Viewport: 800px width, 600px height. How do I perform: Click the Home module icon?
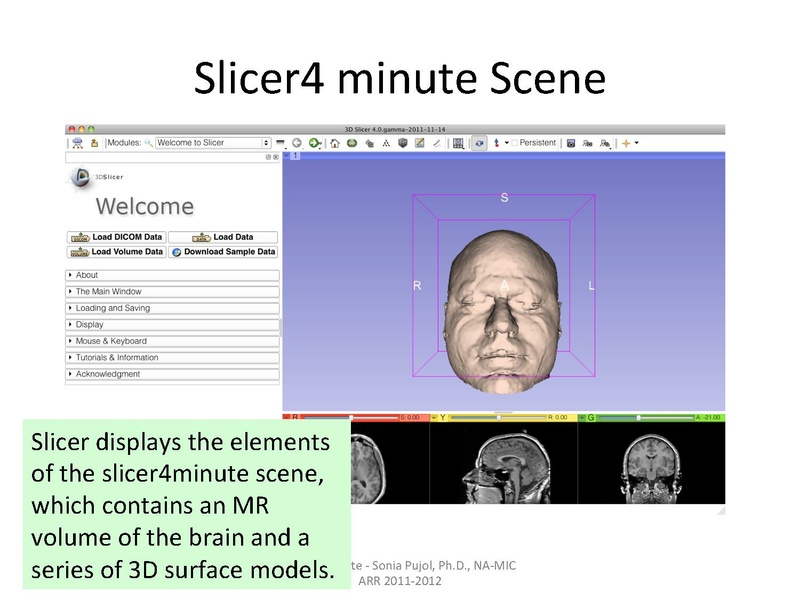(335, 143)
